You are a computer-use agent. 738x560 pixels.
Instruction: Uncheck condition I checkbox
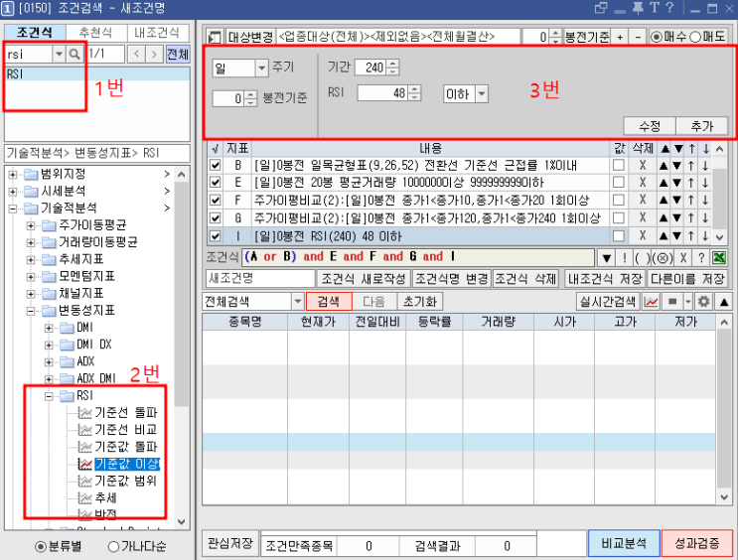(x=216, y=235)
